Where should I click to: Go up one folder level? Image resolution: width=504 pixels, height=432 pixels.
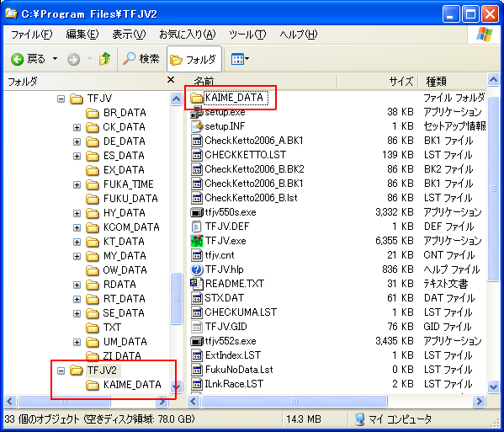coord(104,59)
